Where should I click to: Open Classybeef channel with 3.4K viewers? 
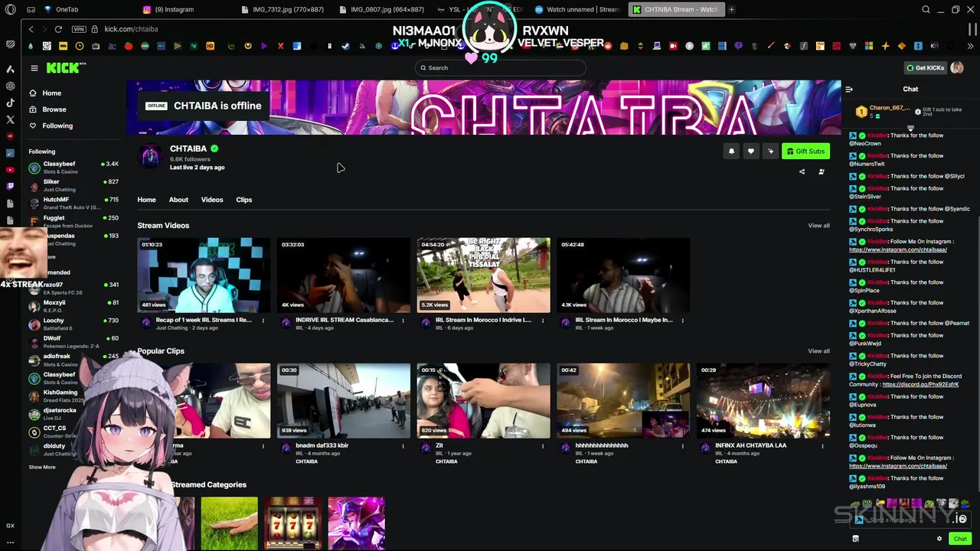[73, 168]
